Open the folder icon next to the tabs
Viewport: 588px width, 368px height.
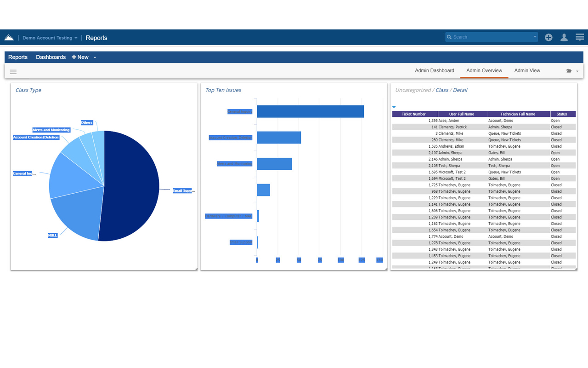pos(570,71)
